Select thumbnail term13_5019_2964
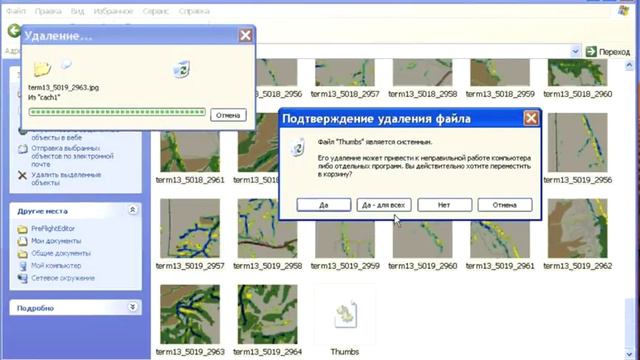The width and height of the screenshot is (640, 360). click(x=267, y=314)
